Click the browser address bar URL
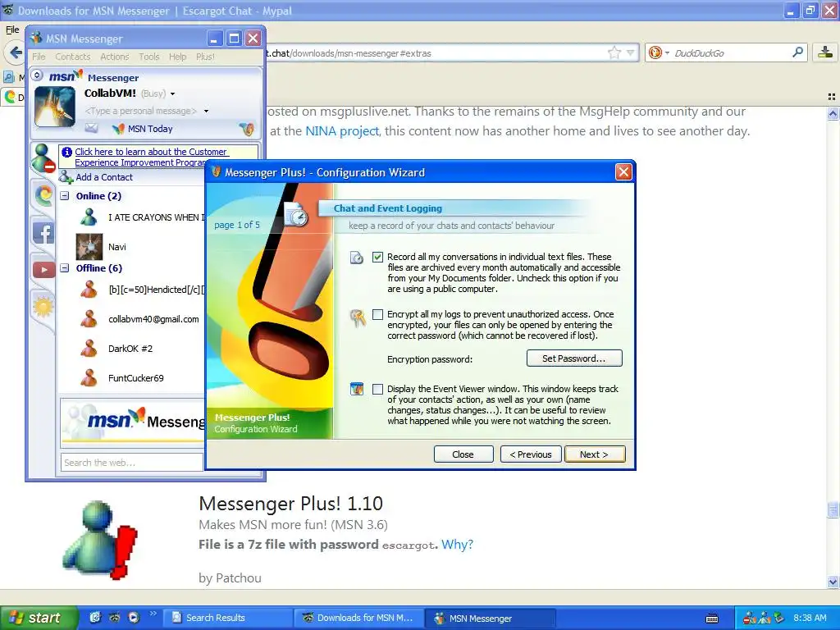Image resolution: width=840 pixels, height=630 pixels. point(349,53)
